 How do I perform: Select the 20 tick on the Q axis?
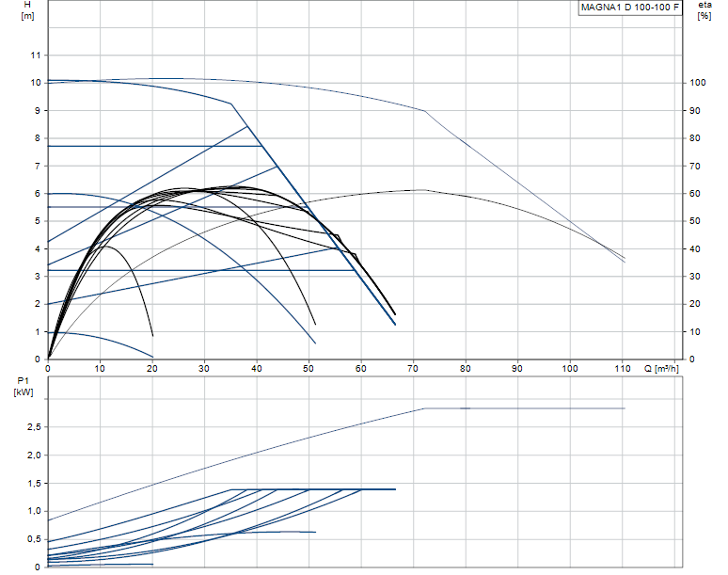[152, 368]
